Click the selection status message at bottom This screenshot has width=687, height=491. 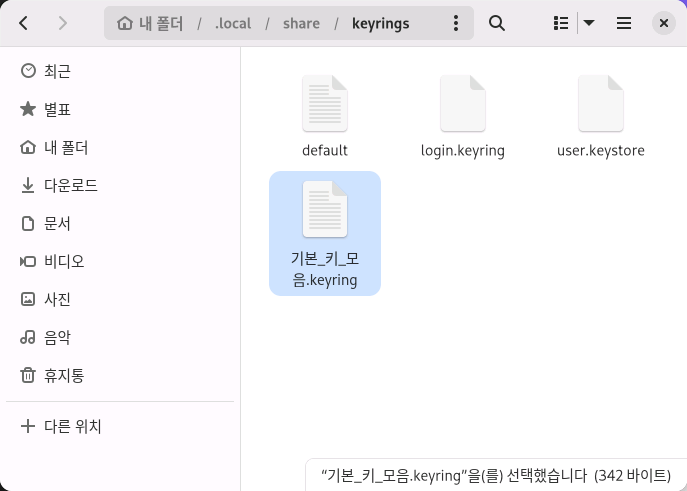496,475
